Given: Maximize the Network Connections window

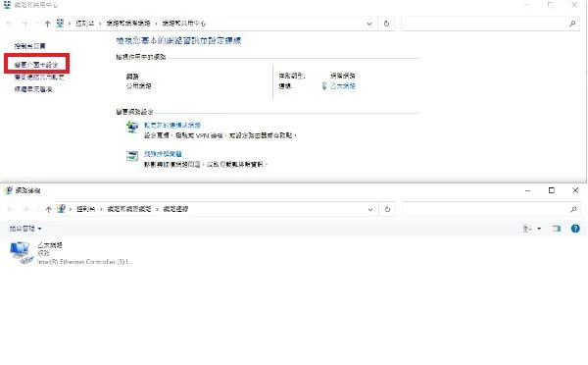Looking at the screenshot, I should pos(551,190).
